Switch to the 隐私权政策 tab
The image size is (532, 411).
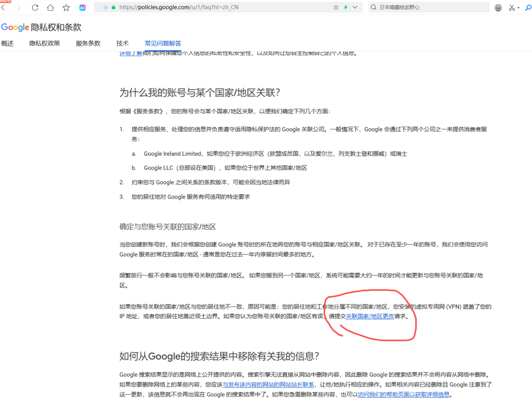point(45,43)
